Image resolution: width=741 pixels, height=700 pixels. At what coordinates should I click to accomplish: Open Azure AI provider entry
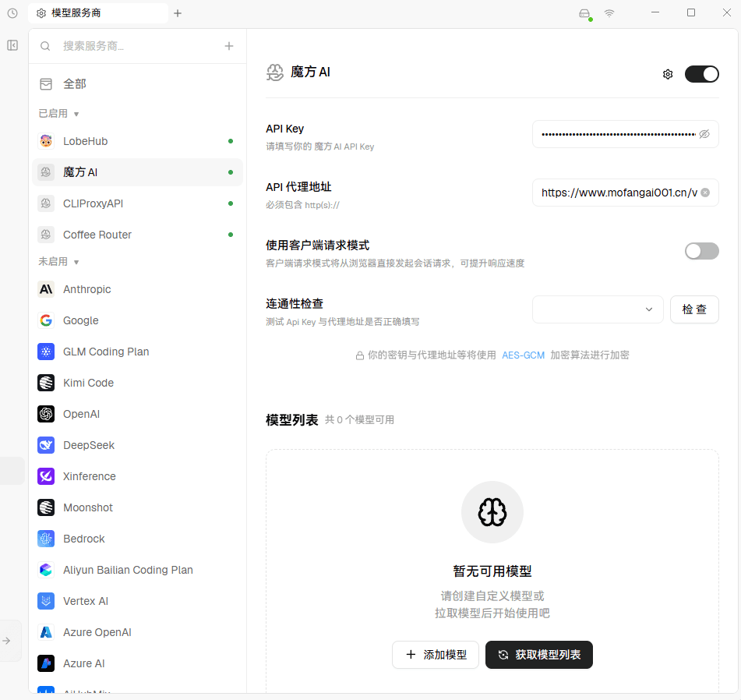tap(137, 663)
